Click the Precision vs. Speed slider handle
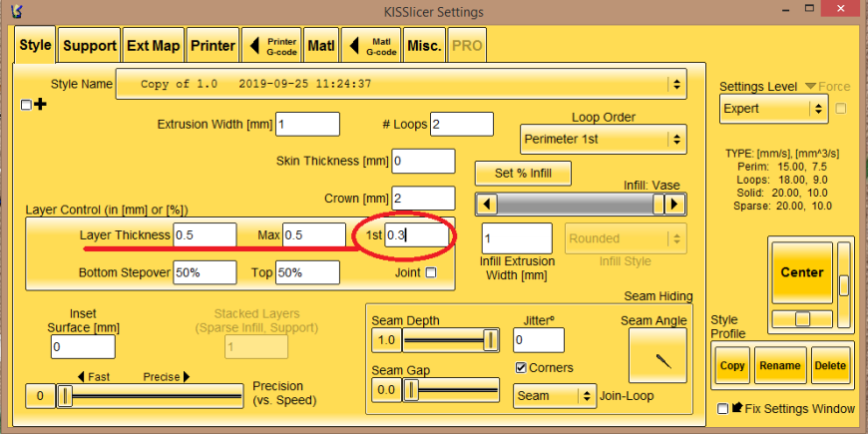868x434 pixels. pos(65,396)
